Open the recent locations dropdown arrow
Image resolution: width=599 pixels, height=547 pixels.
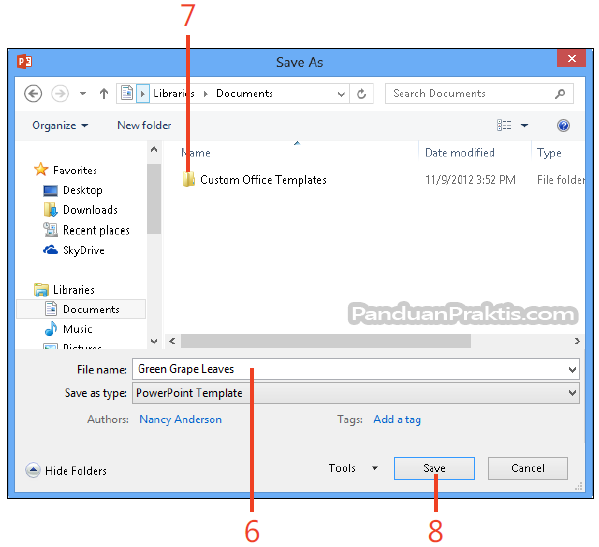[x=83, y=94]
